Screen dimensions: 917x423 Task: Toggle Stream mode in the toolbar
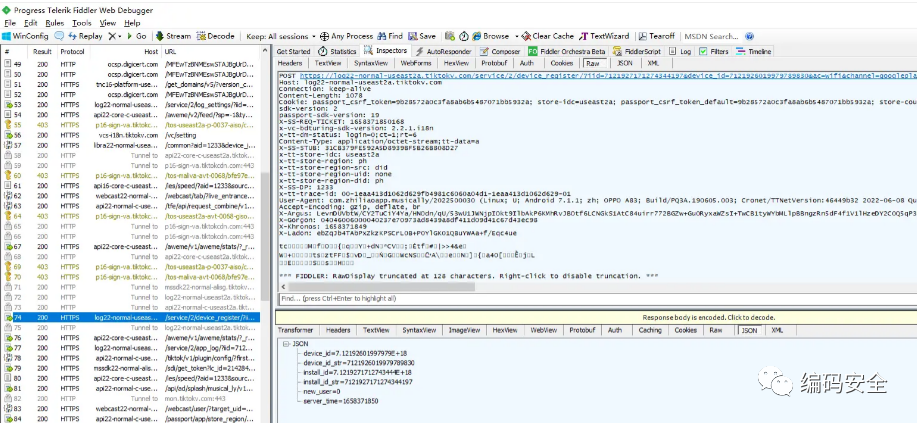(173, 36)
